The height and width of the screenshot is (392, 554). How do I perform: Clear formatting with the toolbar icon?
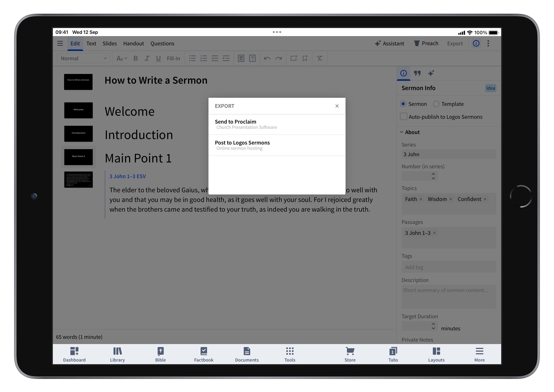click(320, 58)
